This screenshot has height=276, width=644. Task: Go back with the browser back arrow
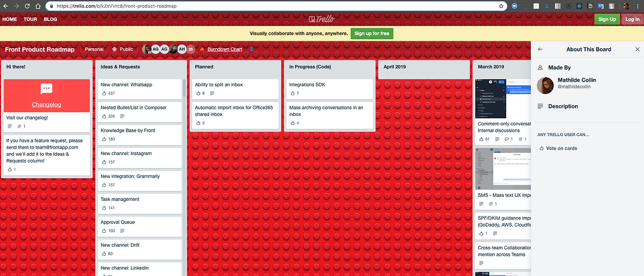5,6
